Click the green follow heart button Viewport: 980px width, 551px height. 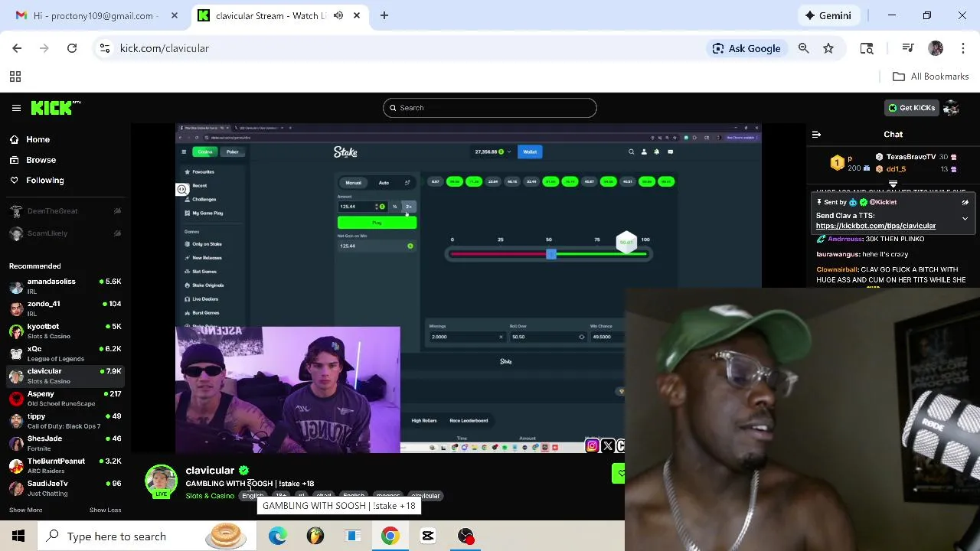(x=619, y=474)
